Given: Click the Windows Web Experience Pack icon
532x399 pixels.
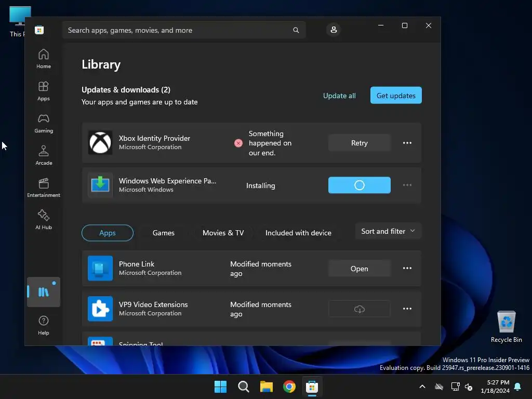Looking at the screenshot, I should (x=100, y=185).
